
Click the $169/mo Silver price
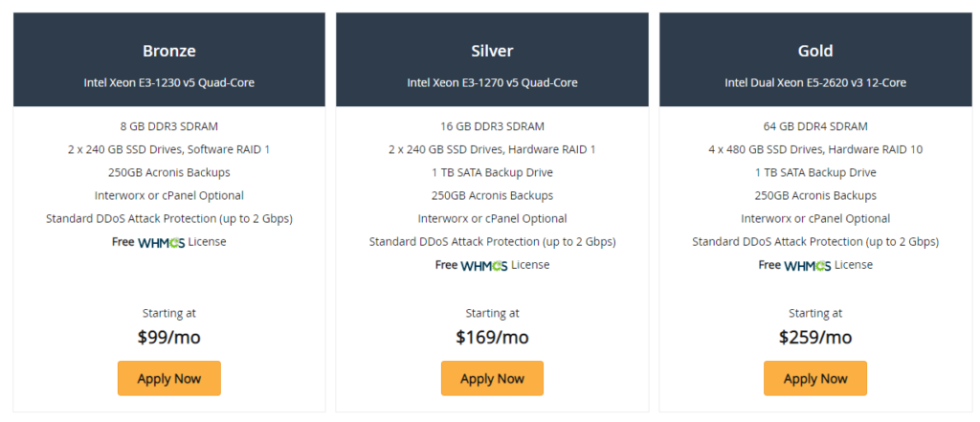coord(493,338)
